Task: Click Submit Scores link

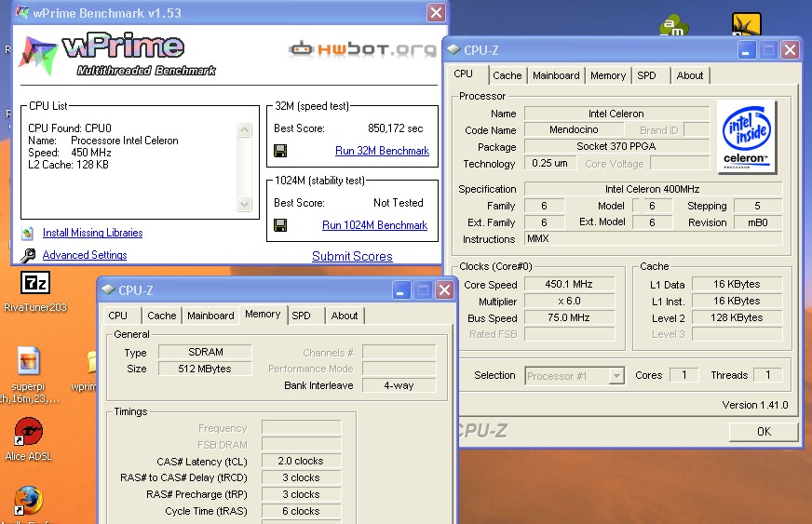Action: (352, 256)
